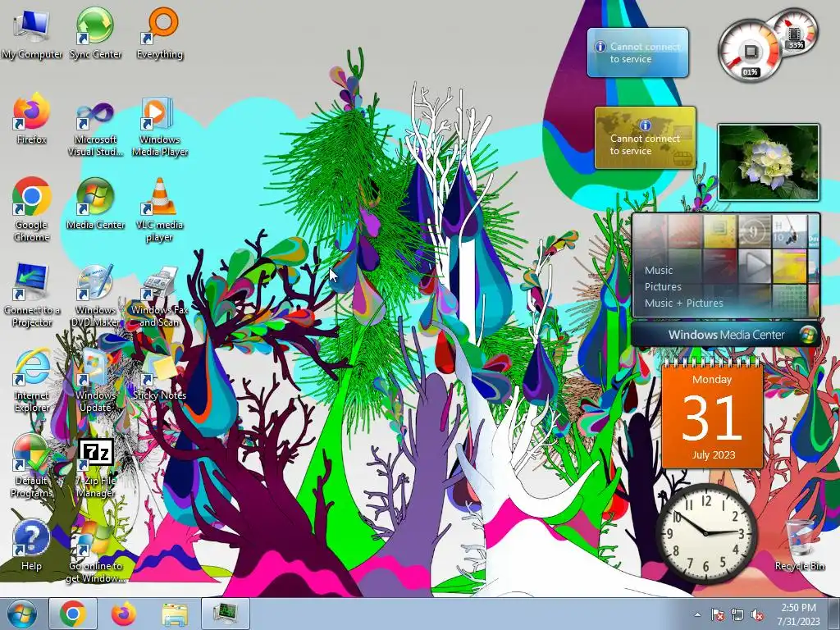Open Default Programs desktop icon
The height and width of the screenshot is (630, 840).
pos(32,466)
